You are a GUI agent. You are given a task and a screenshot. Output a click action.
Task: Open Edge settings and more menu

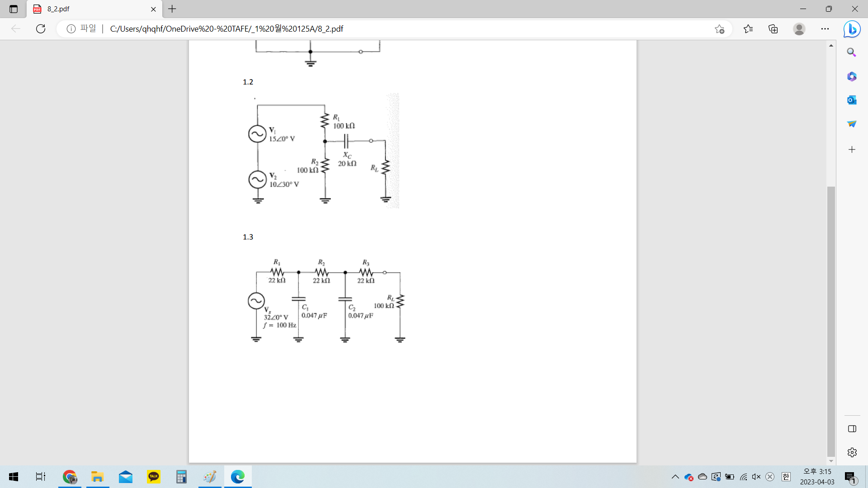825,29
